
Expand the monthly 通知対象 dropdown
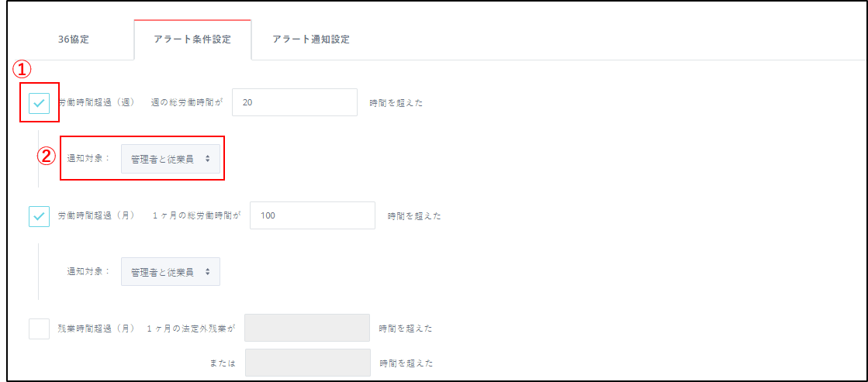171,272
